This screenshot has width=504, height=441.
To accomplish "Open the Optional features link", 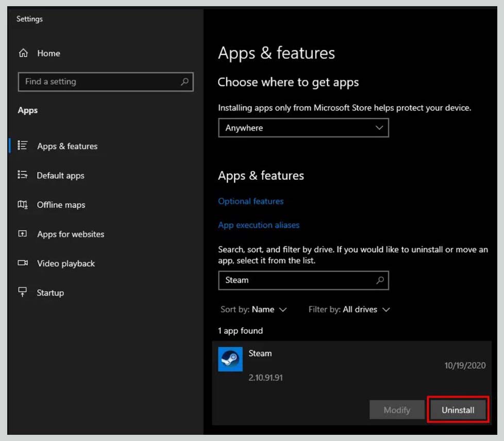I will 250,201.
